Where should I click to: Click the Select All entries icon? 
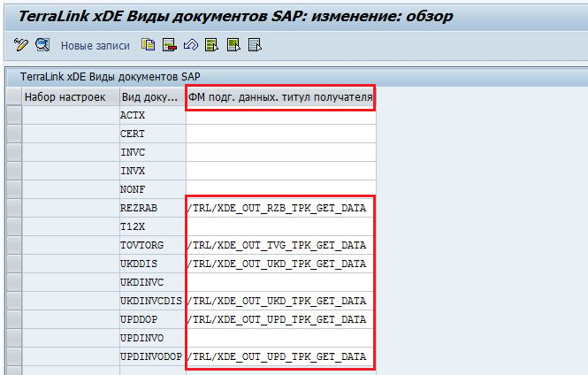pyautogui.click(x=211, y=45)
